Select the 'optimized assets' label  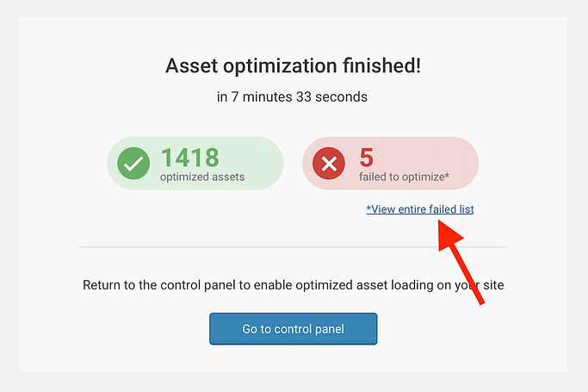pyautogui.click(x=202, y=177)
